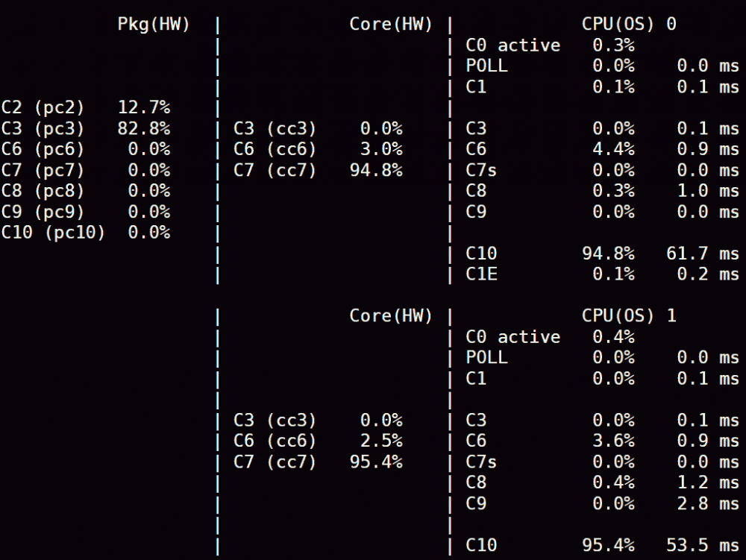Select CPU 1 C0 active 0.4% row
The width and height of the screenshot is (746, 560).
[550, 337]
